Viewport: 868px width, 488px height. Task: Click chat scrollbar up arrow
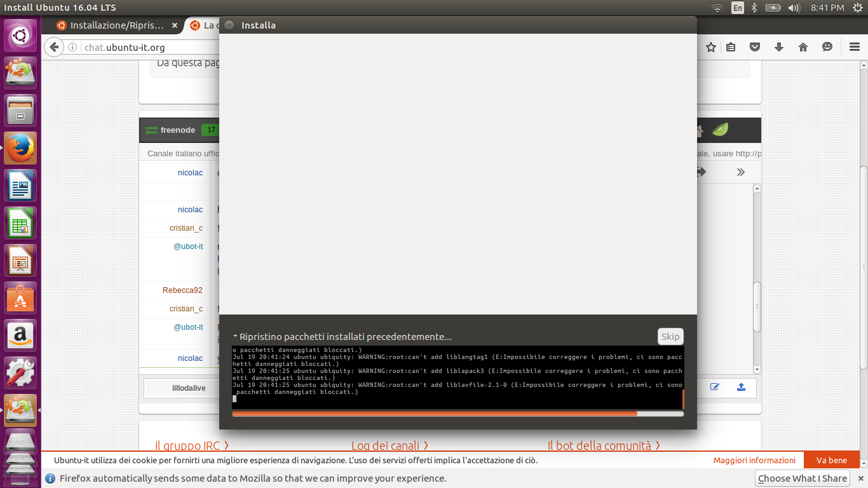pyautogui.click(x=757, y=188)
